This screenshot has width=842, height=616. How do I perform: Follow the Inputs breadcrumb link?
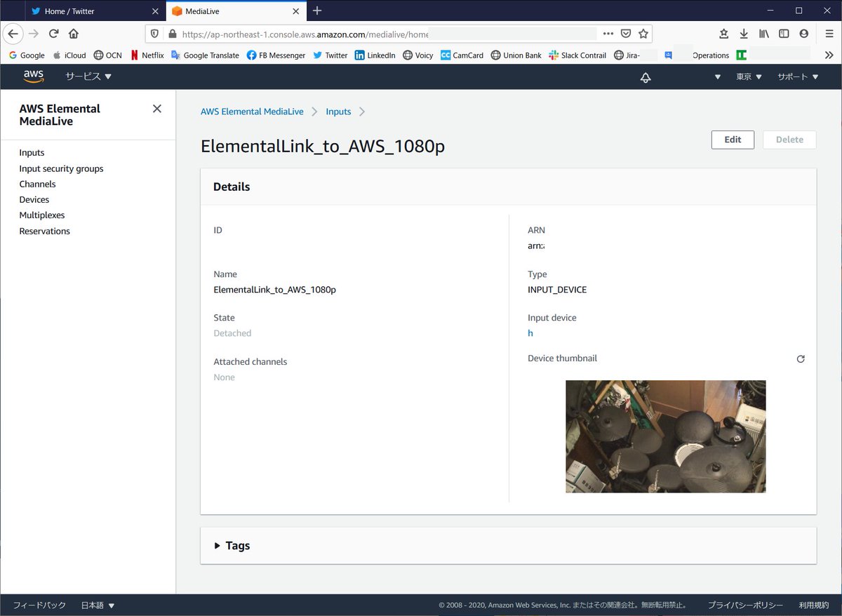[338, 112]
